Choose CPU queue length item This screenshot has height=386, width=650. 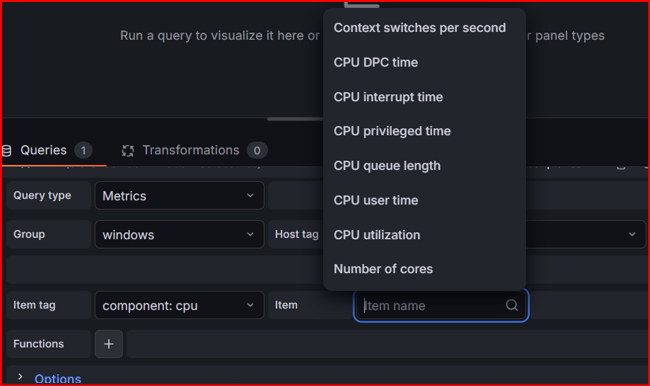pyautogui.click(x=424, y=166)
